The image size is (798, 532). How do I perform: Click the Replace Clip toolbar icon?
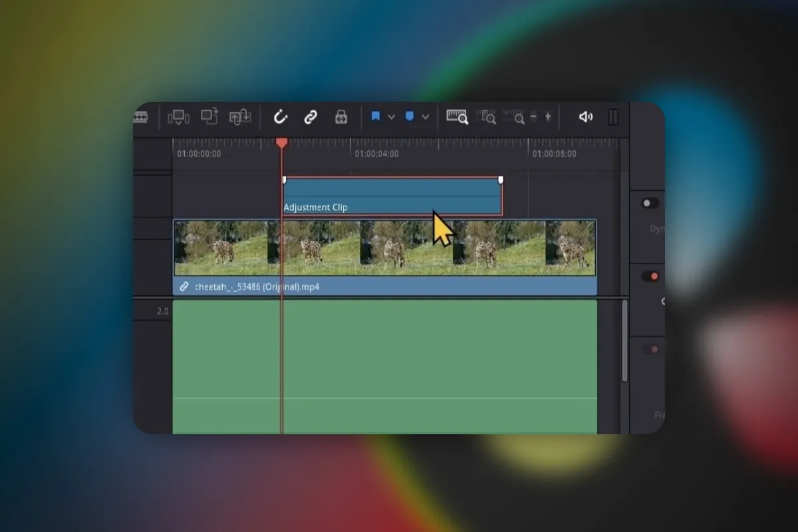(240, 118)
